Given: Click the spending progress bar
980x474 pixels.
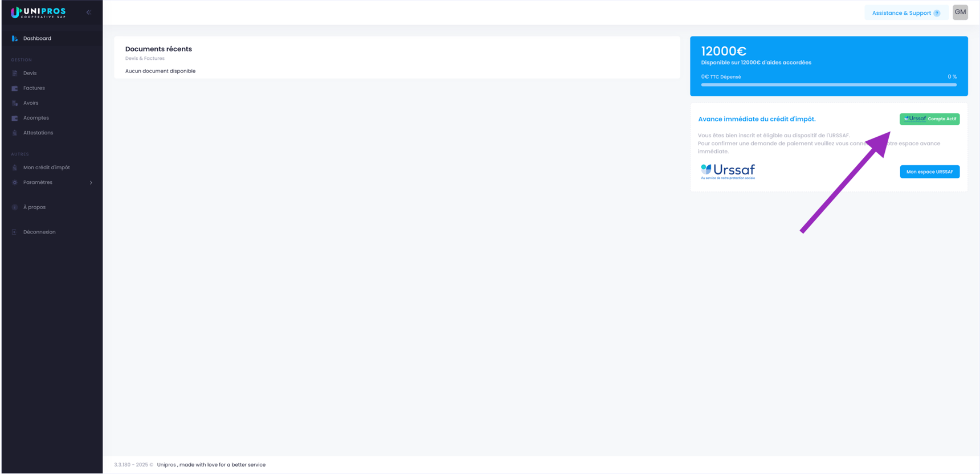Looking at the screenshot, I should [828, 85].
